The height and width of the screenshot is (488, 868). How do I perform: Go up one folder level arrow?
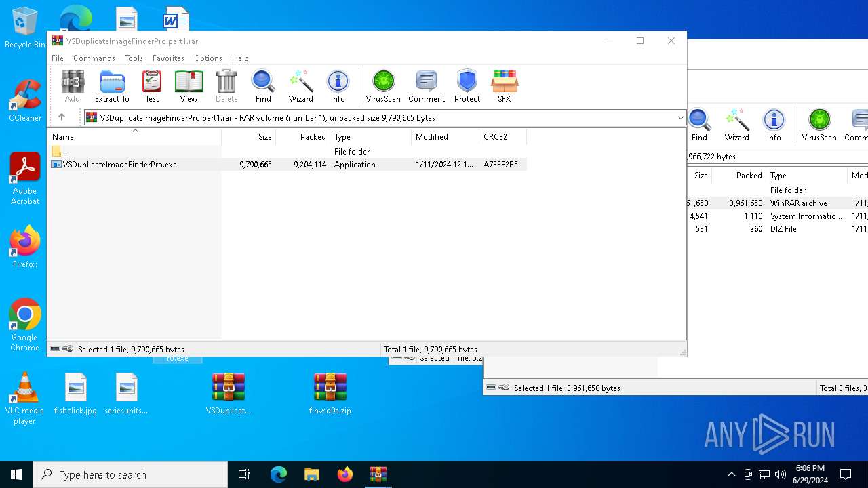62,117
